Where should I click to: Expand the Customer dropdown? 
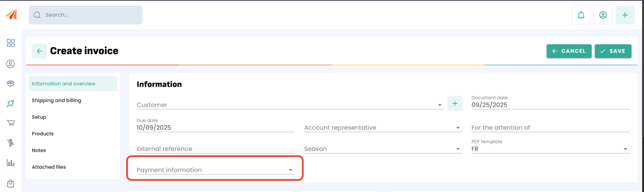click(x=440, y=106)
